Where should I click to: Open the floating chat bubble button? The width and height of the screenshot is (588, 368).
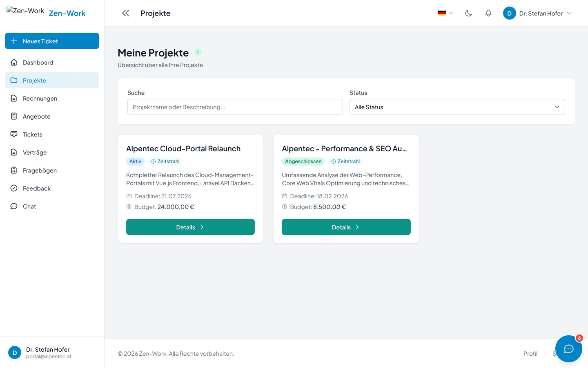click(568, 349)
